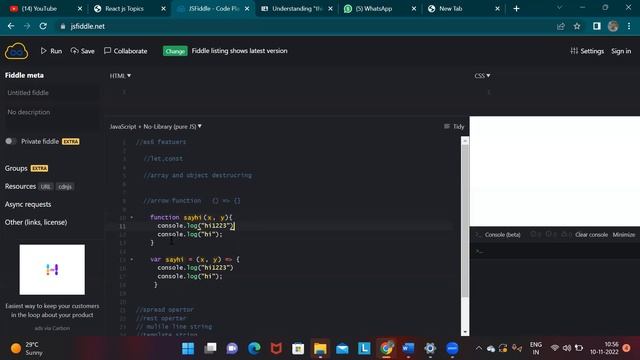
Task: Open the HTML panel dropdown
Action: (x=120, y=76)
